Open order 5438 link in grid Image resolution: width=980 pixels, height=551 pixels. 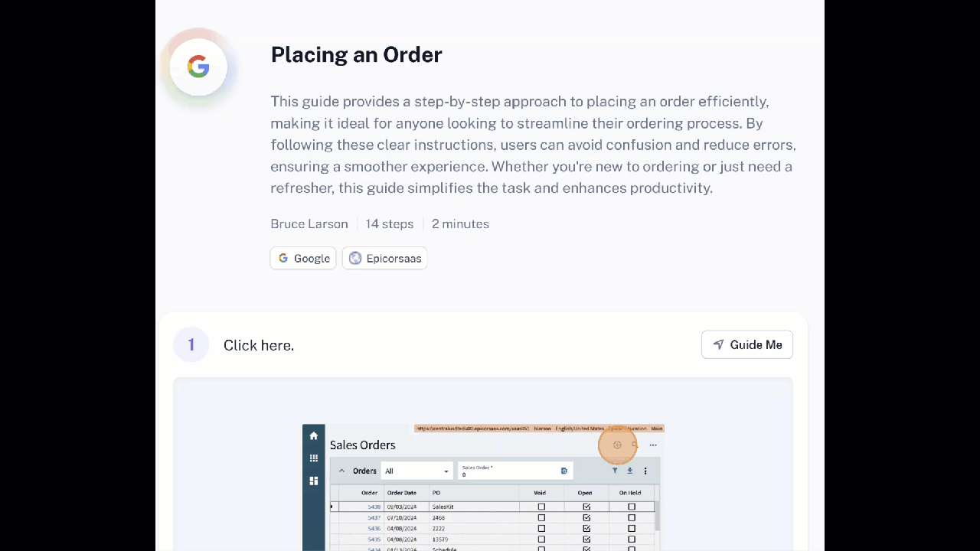coord(374,507)
